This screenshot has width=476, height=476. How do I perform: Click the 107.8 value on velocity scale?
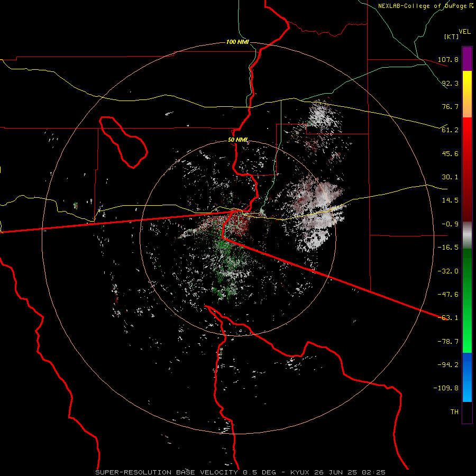[448, 59]
